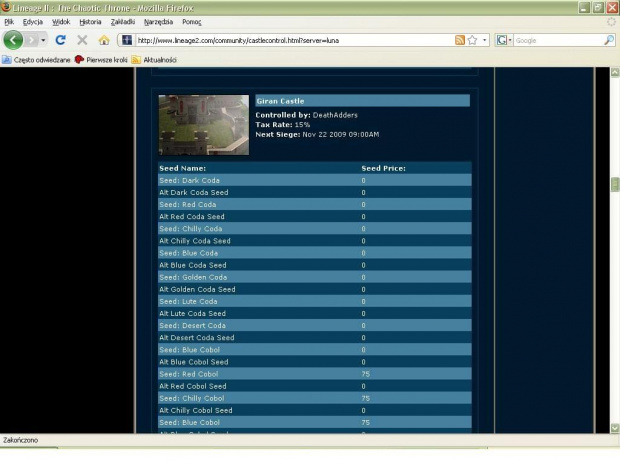Image resolution: width=620 pixels, height=460 pixels.
Task: Open the Zakładki menu
Action: (123, 22)
